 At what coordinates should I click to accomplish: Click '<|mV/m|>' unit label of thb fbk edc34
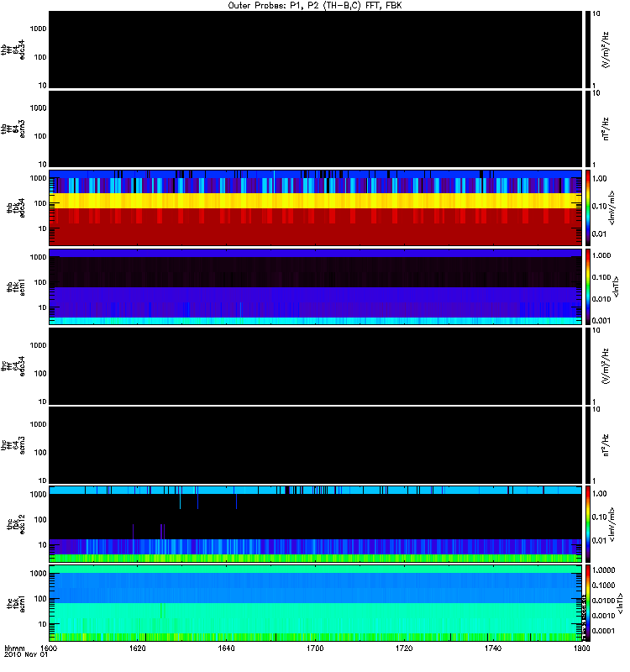[612, 207]
